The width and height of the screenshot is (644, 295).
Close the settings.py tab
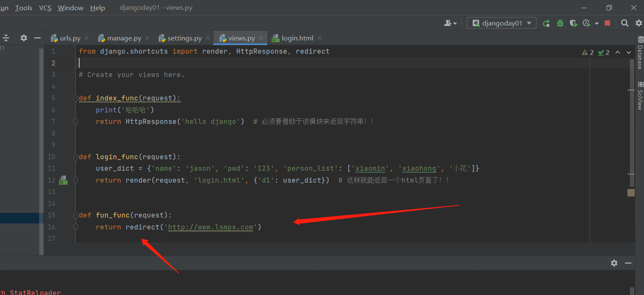click(x=208, y=38)
